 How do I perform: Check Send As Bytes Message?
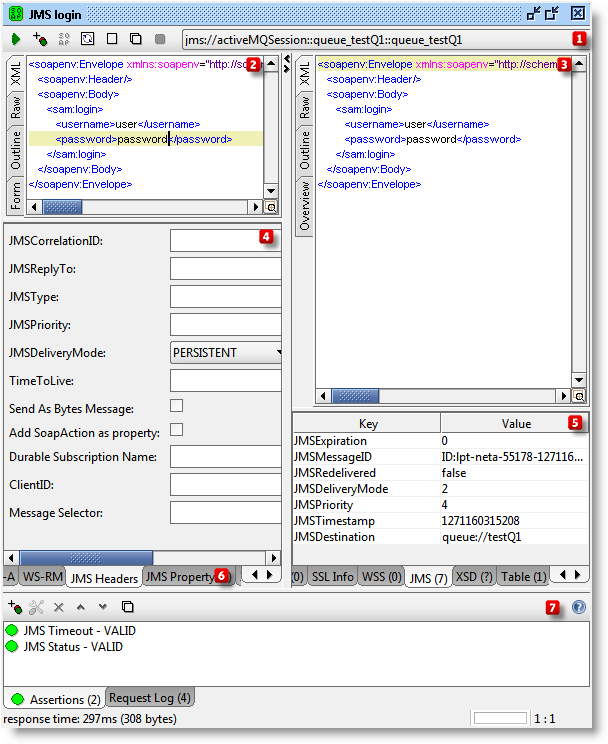177,406
